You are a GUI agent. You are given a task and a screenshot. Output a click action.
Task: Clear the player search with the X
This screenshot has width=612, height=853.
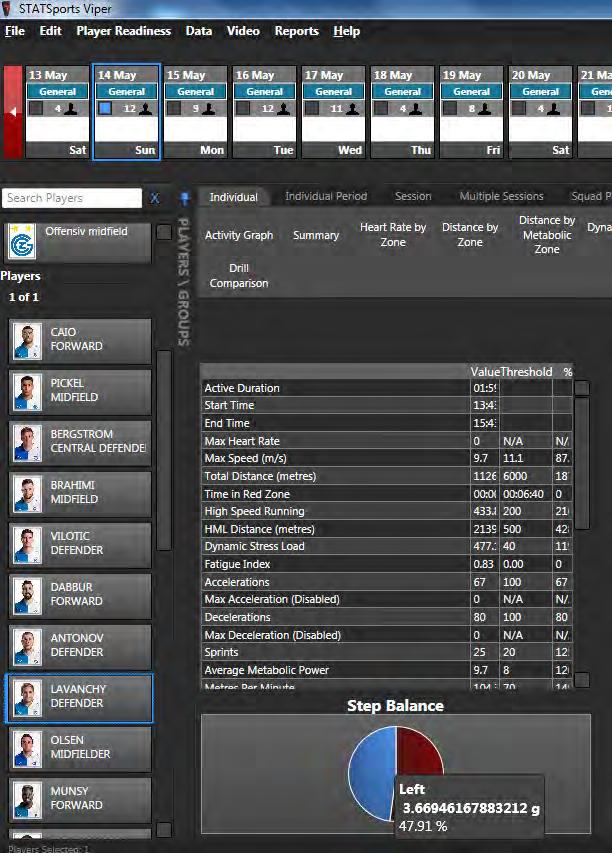[154, 199]
